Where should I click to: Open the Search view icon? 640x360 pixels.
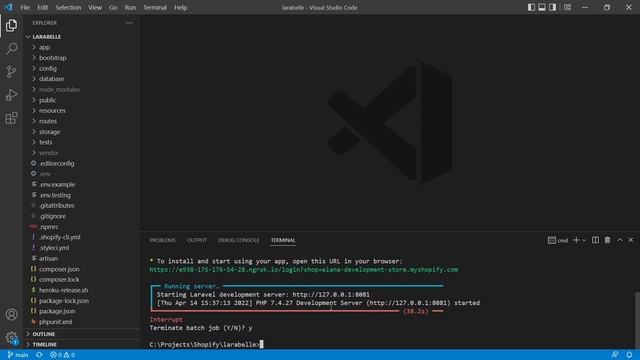click(11, 49)
